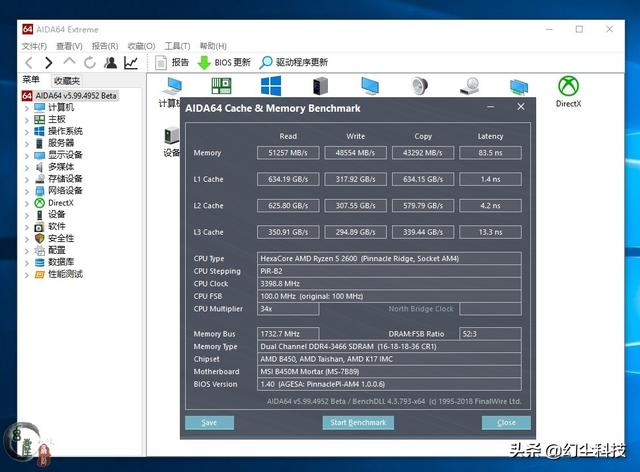Image resolution: width=640 pixels, height=472 pixels.
Task: Click the CPU Clock 3398.8 MHz field
Action: [389, 283]
